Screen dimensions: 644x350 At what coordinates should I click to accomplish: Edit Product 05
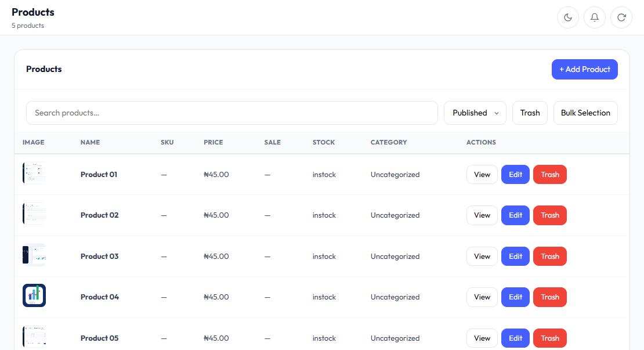coord(515,338)
